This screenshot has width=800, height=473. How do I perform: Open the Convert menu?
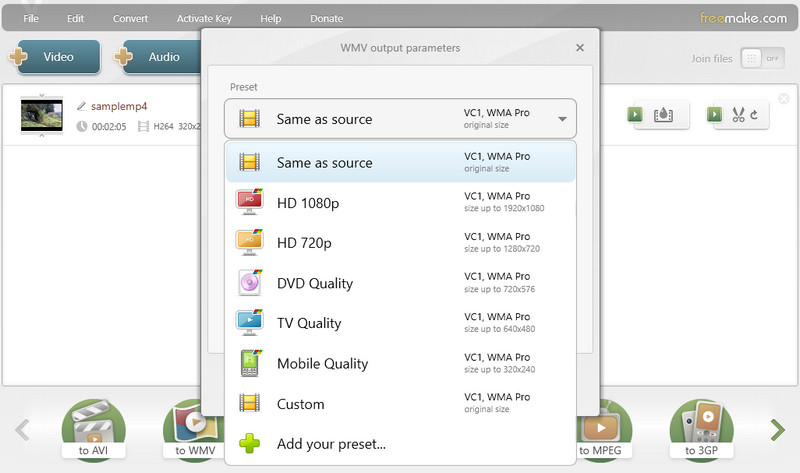tap(130, 18)
